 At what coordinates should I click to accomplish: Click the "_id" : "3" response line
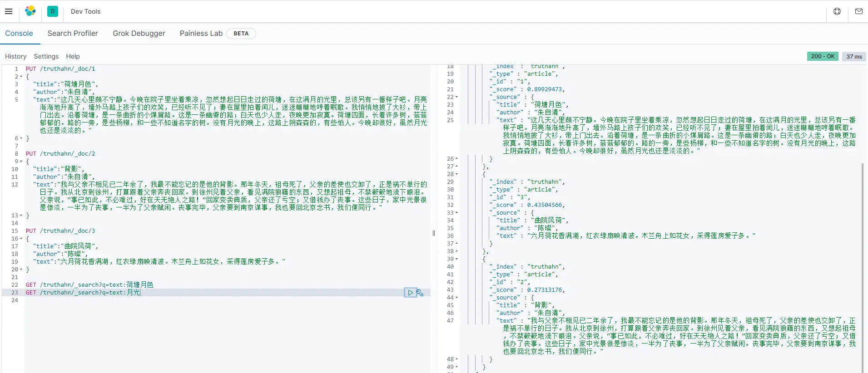(x=510, y=197)
